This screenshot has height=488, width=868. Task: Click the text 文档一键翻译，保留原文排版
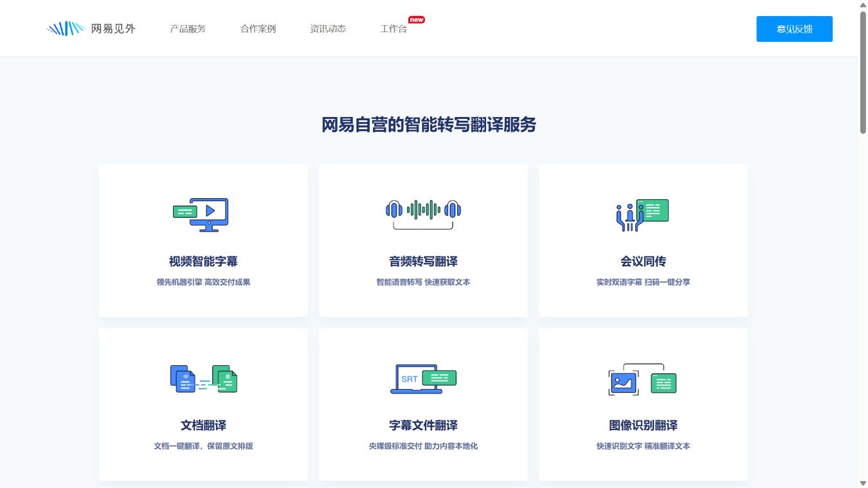[203, 446]
